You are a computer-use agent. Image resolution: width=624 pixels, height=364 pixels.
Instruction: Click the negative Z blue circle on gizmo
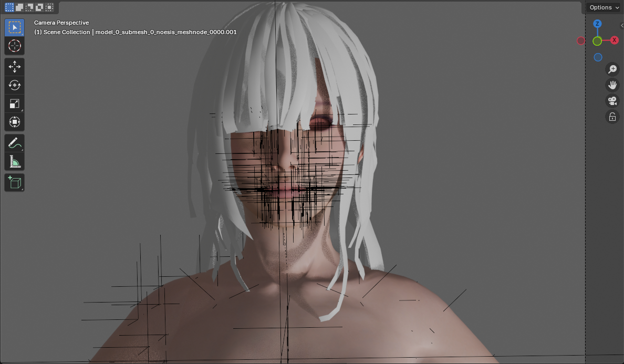click(598, 57)
